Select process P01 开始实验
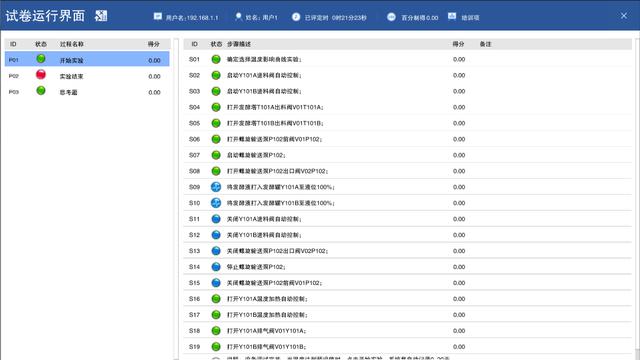The image size is (640, 360). [x=87, y=60]
